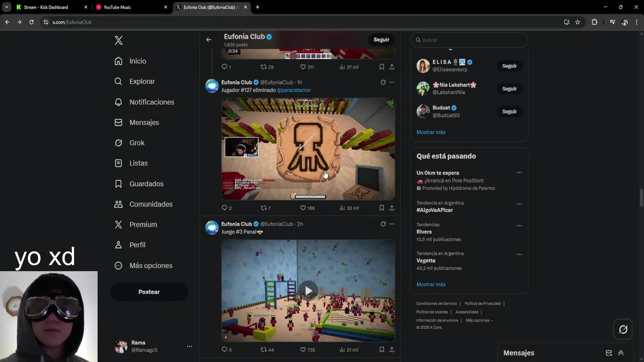Click the x.com/EufoniaClub address bar
The image size is (644, 362).
pos(302,22)
